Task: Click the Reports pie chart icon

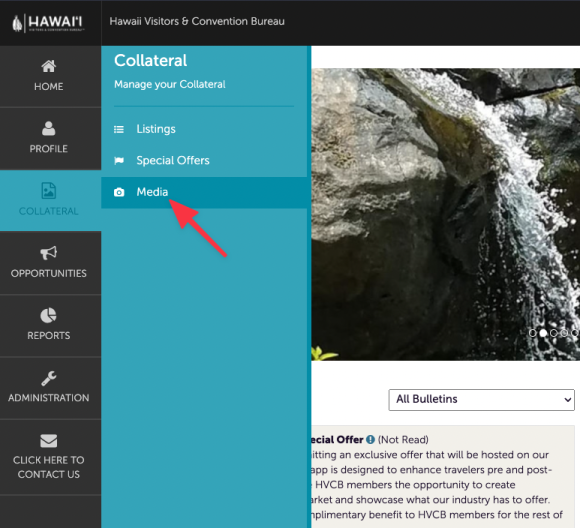Action: (48, 315)
